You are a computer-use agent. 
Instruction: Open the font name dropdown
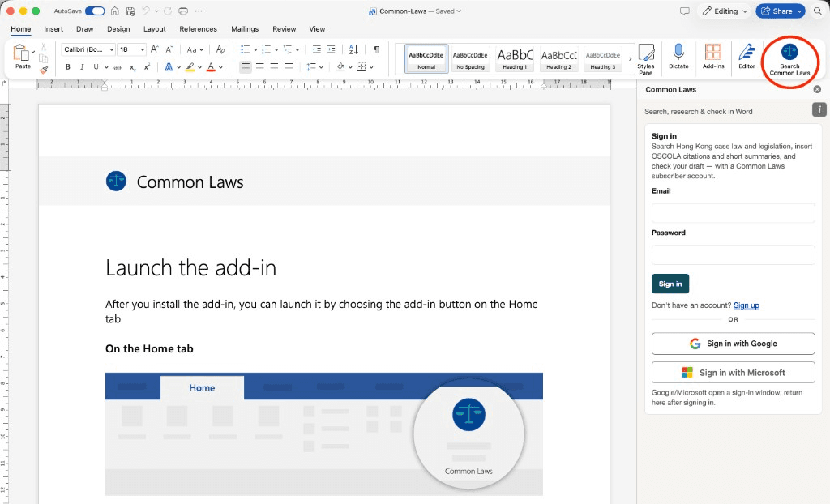coord(112,49)
